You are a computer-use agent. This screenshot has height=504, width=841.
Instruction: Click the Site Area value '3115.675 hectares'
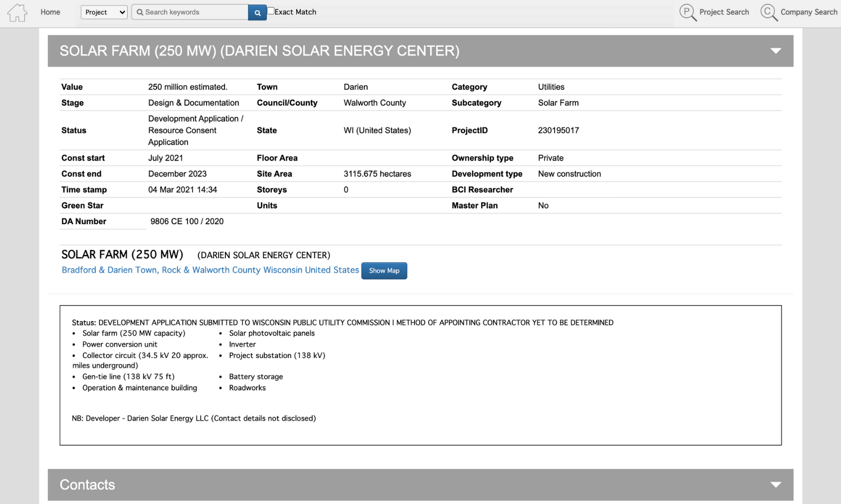(377, 174)
